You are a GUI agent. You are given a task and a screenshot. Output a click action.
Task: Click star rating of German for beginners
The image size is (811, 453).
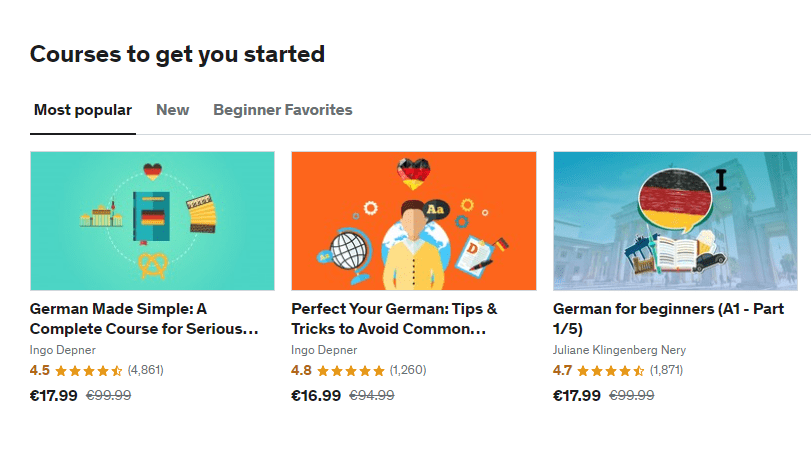[x=611, y=370]
